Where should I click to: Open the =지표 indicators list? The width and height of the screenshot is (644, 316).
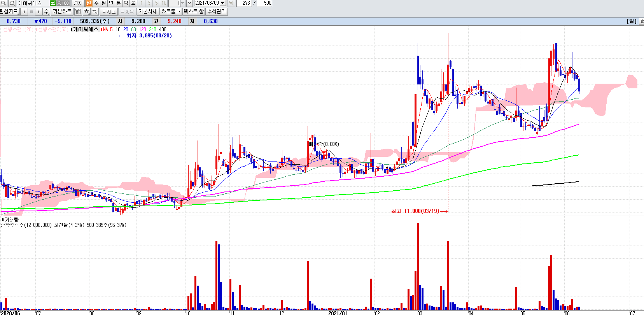tap(109, 12)
